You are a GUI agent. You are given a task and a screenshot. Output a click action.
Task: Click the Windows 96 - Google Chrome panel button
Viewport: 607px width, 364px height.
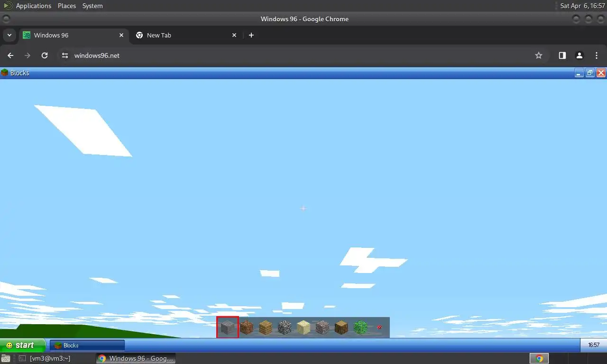tap(136, 358)
